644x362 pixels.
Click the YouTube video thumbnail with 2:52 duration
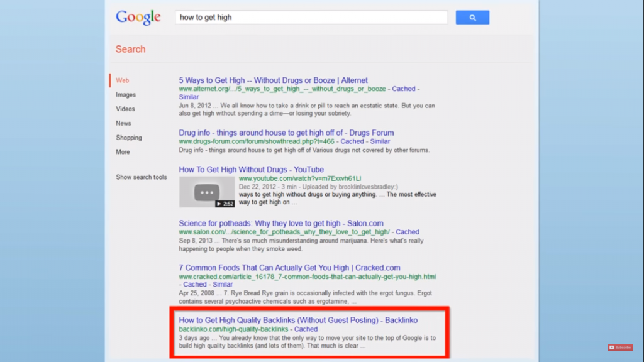(207, 192)
